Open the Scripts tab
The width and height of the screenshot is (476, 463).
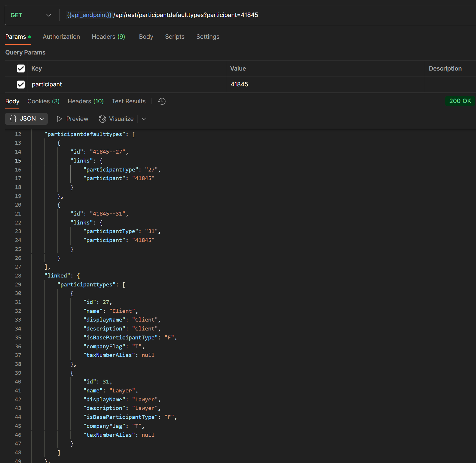pyautogui.click(x=175, y=37)
